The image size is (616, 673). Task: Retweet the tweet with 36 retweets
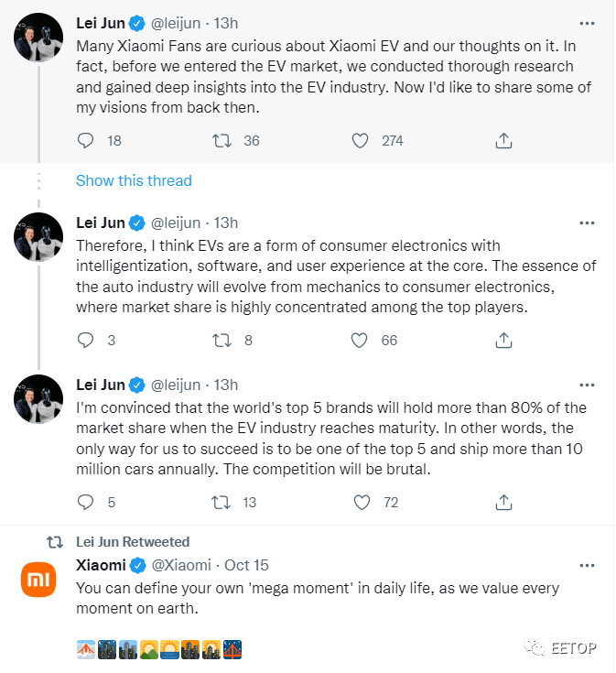pos(222,141)
